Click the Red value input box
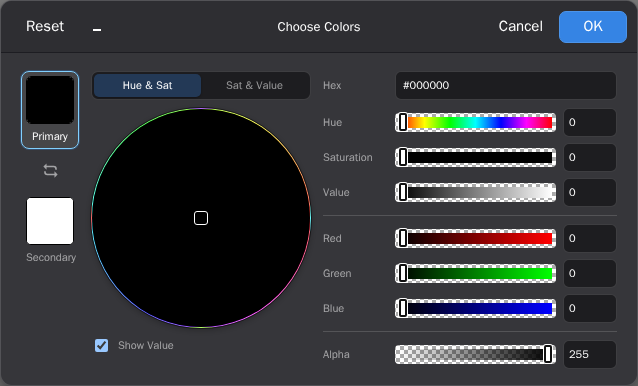The image size is (638, 386). (x=590, y=238)
